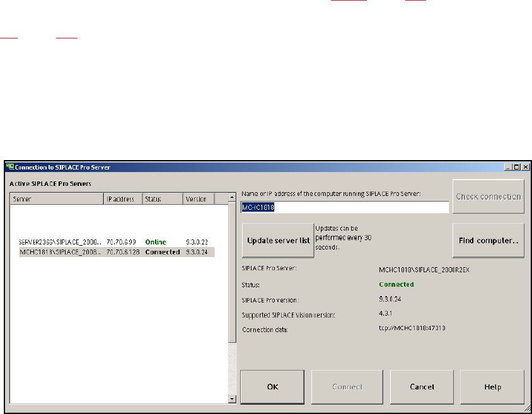Maximize the Connection to SIPLACE Pro Server dialog
Viewport: 532px width, 414px height.
pos(516,167)
